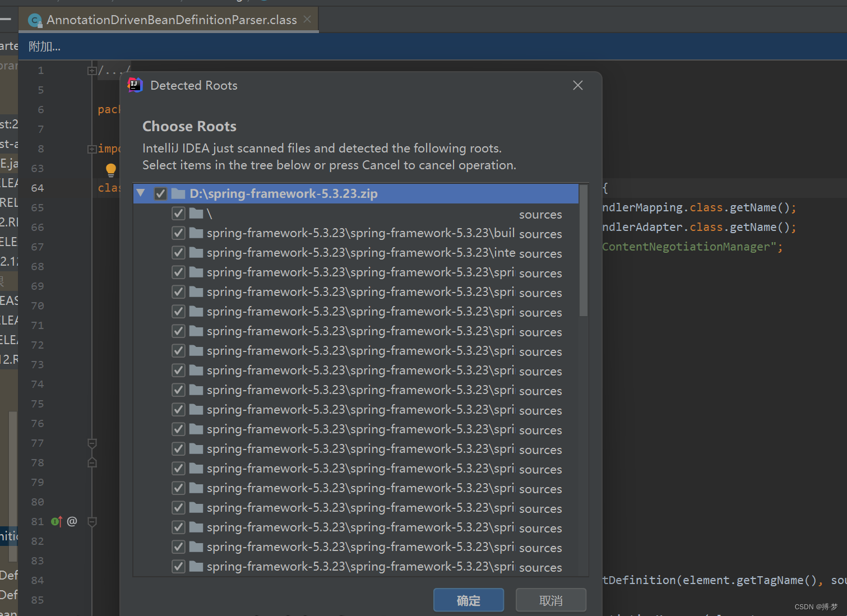Click the class file icon on the editor tab

click(x=35, y=21)
